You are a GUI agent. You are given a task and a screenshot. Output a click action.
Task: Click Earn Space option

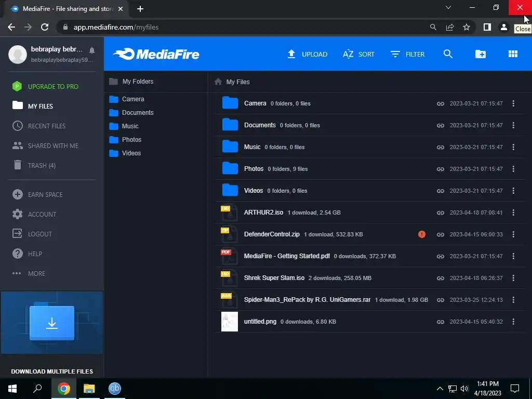(37, 194)
